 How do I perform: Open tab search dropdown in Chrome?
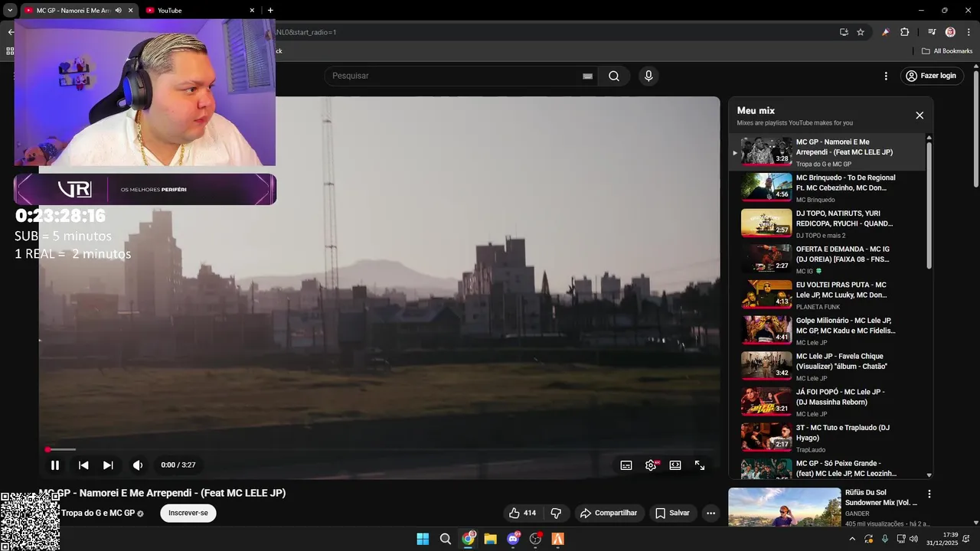[10, 11]
